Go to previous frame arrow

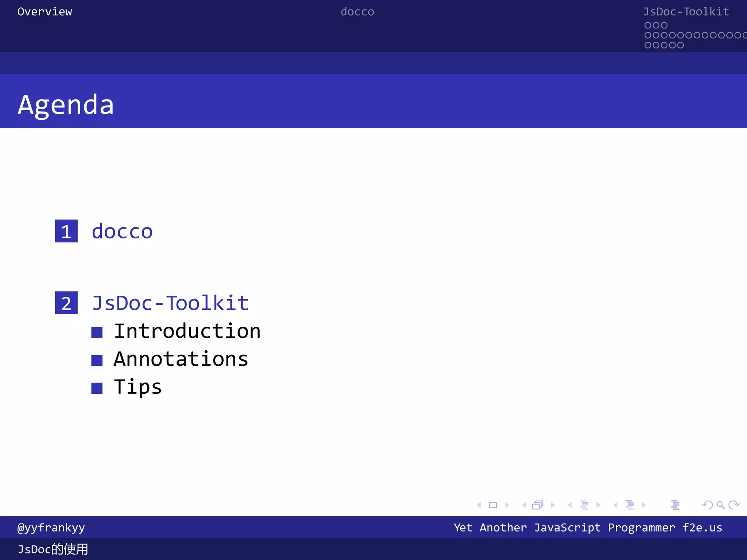(x=524, y=505)
